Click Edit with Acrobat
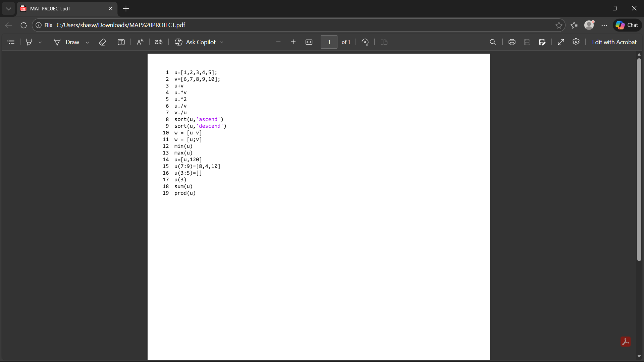 click(x=614, y=42)
